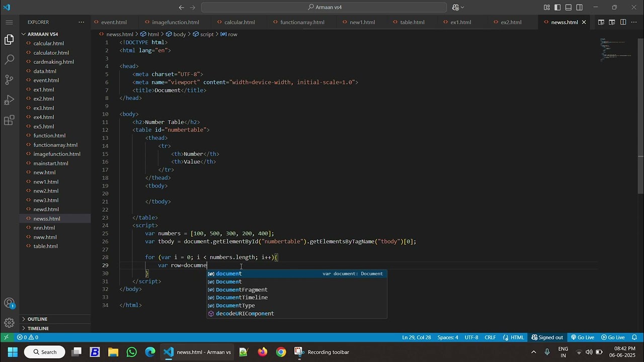This screenshot has width=644, height=362.
Task: Open the Run and Debug view
Action: tap(9, 100)
